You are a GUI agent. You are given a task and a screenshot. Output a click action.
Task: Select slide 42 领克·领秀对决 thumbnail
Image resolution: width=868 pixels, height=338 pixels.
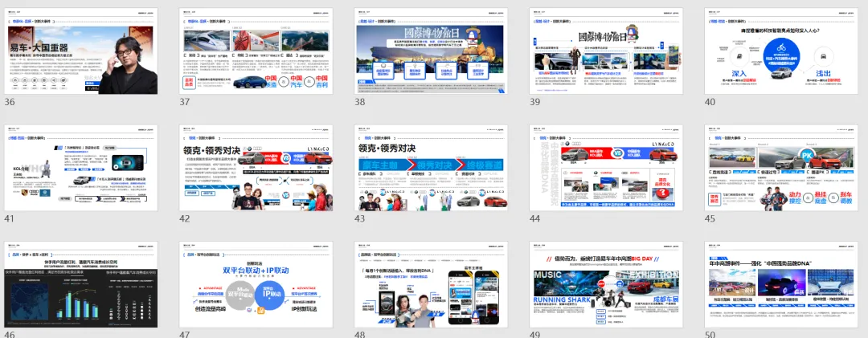coord(256,168)
